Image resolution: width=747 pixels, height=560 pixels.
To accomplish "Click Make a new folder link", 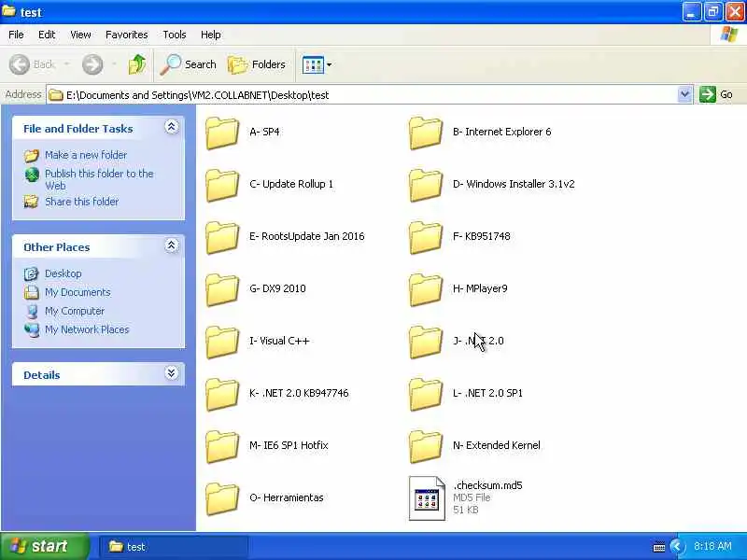I will 86,155.
